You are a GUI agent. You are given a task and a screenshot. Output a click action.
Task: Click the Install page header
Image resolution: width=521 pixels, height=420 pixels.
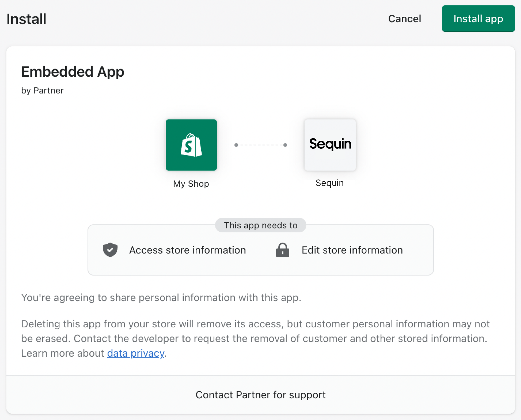click(x=26, y=19)
